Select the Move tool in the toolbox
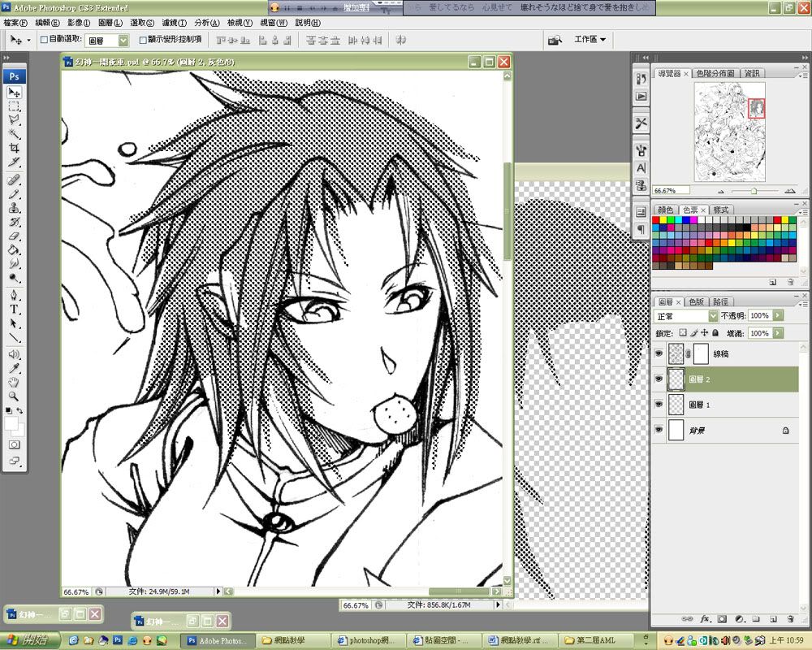Screen dimensions: 812x650 14,93
